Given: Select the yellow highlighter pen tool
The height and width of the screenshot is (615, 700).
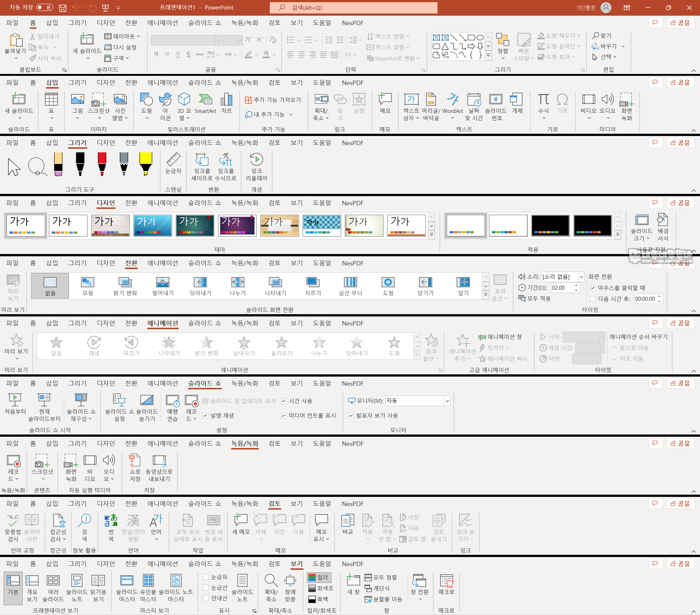Looking at the screenshot, I should click(145, 164).
